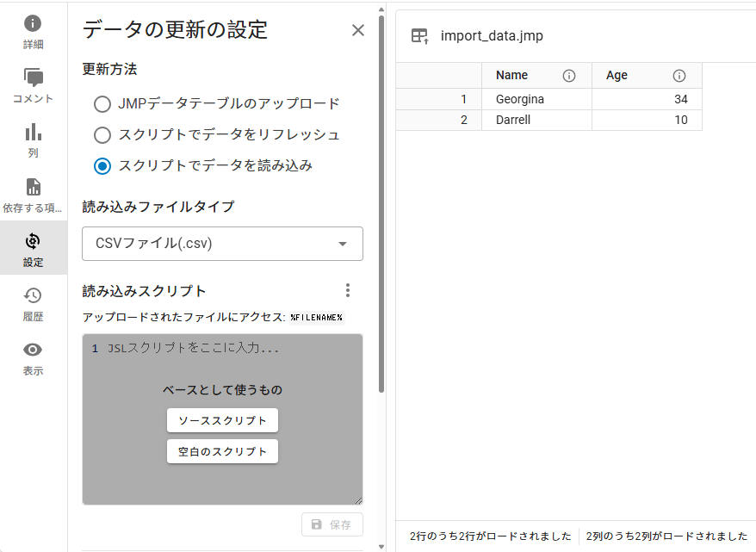This screenshot has height=552, width=756.
Task: Open the コメント comments panel
Action: tap(33, 78)
